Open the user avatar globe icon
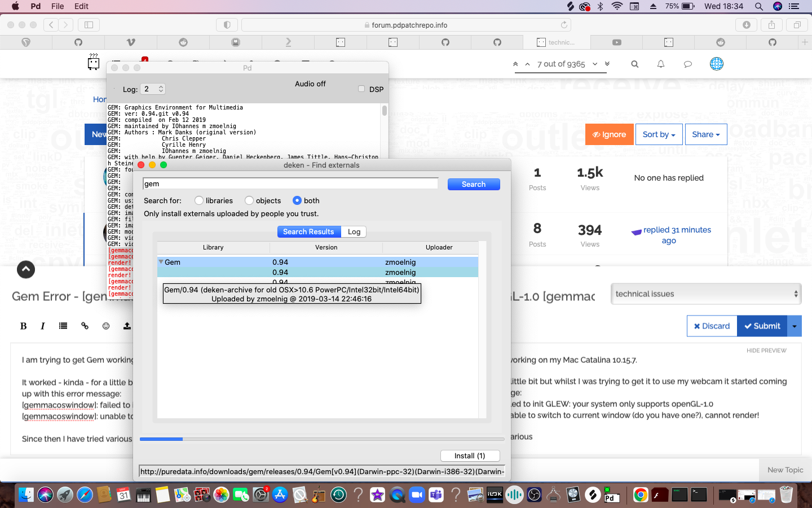Screen dimensions: 812x508 [717, 64]
